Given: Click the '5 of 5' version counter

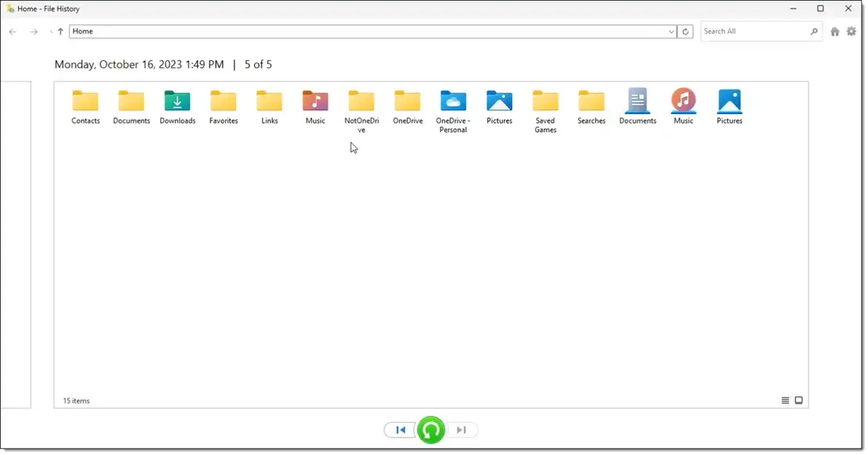Looking at the screenshot, I should coord(258,65).
